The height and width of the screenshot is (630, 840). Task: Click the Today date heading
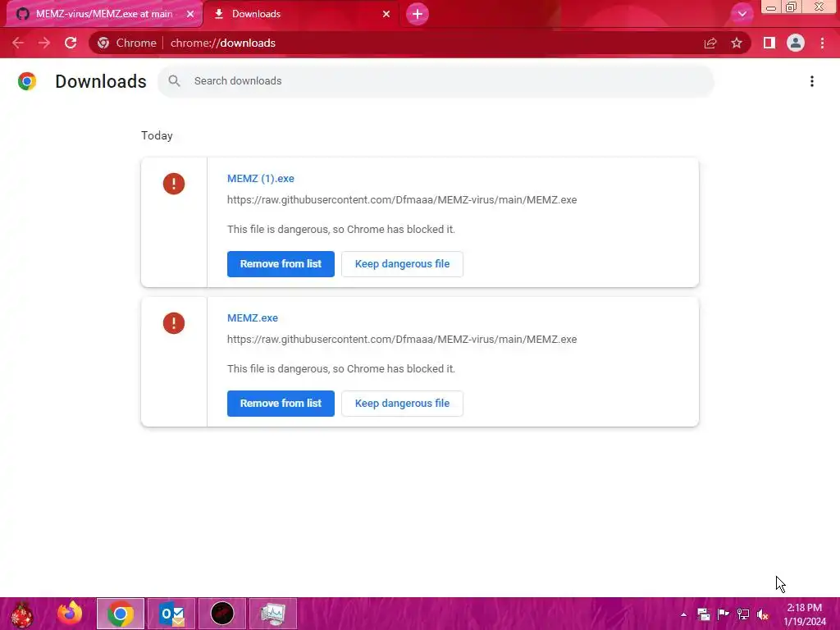(x=157, y=135)
